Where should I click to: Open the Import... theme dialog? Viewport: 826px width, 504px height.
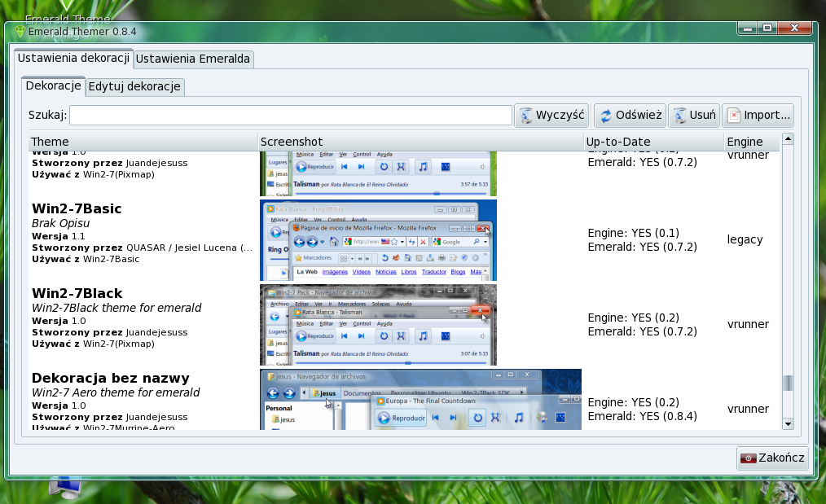[x=758, y=116]
